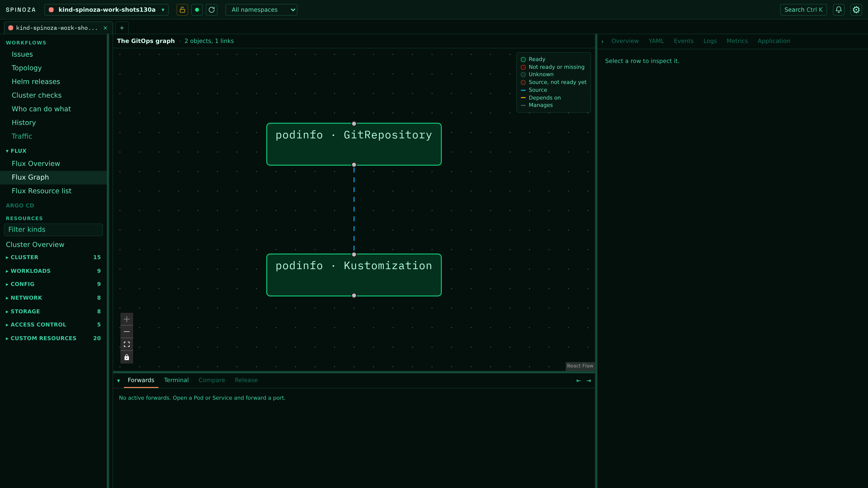Switch to the Events inspector tab
Screen dimensions: 868x488
[684, 41]
